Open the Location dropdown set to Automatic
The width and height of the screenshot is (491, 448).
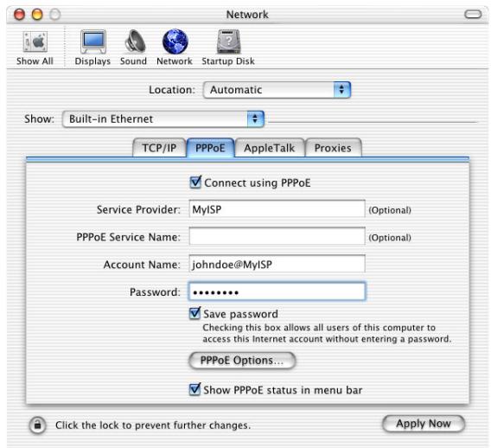tap(277, 90)
